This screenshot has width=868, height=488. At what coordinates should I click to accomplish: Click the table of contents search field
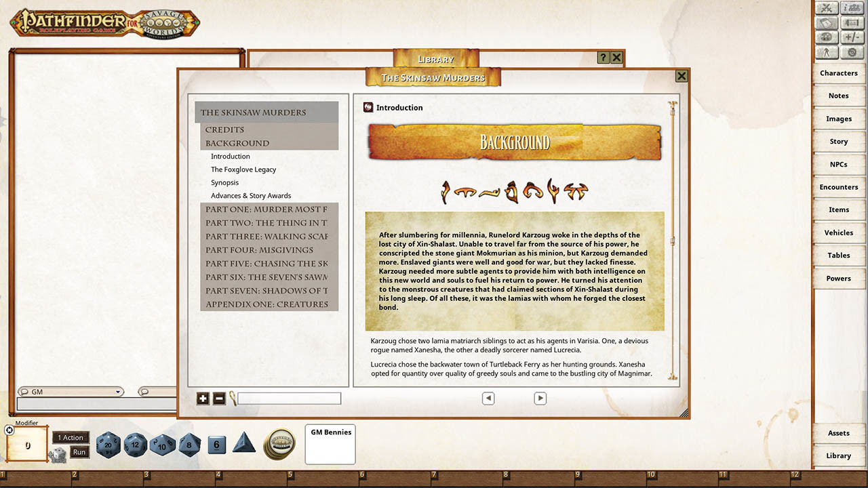coord(289,399)
